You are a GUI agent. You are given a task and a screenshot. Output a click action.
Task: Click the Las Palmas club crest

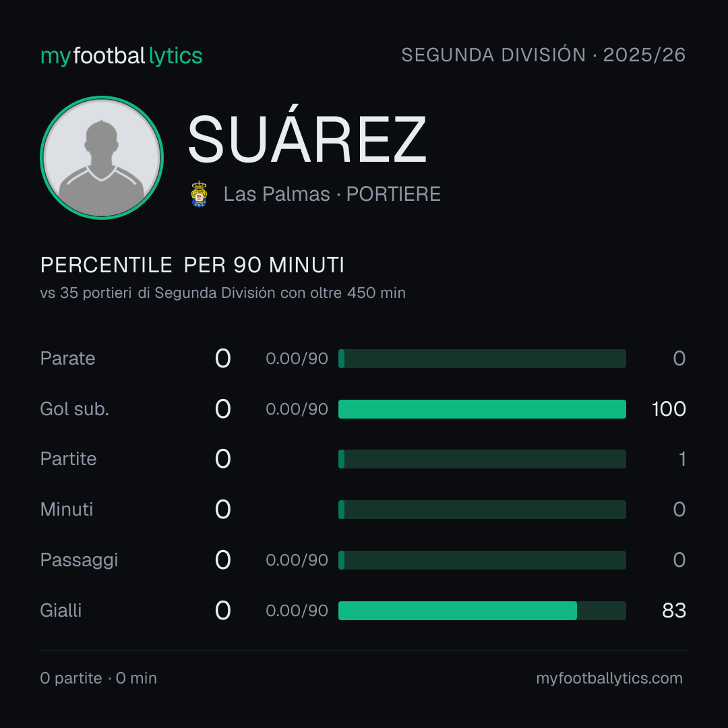click(x=199, y=194)
